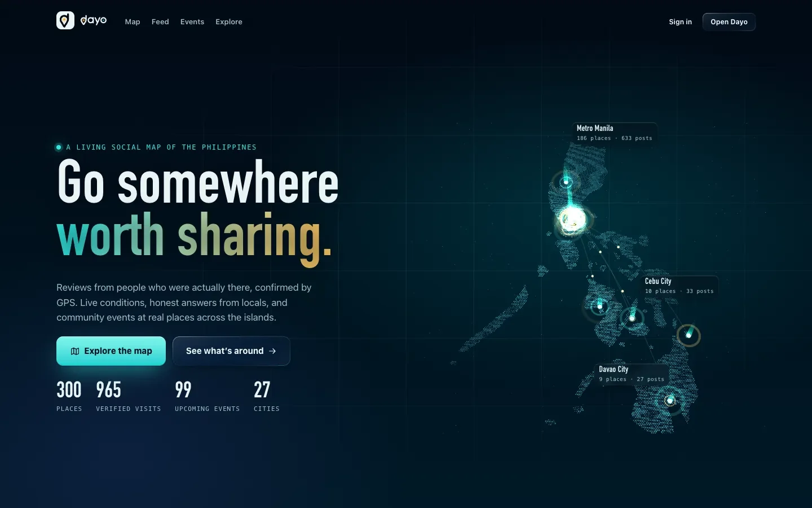Click the "27 CITIES" stat
This screenshot has height=508, width=812.
(267, 396)
